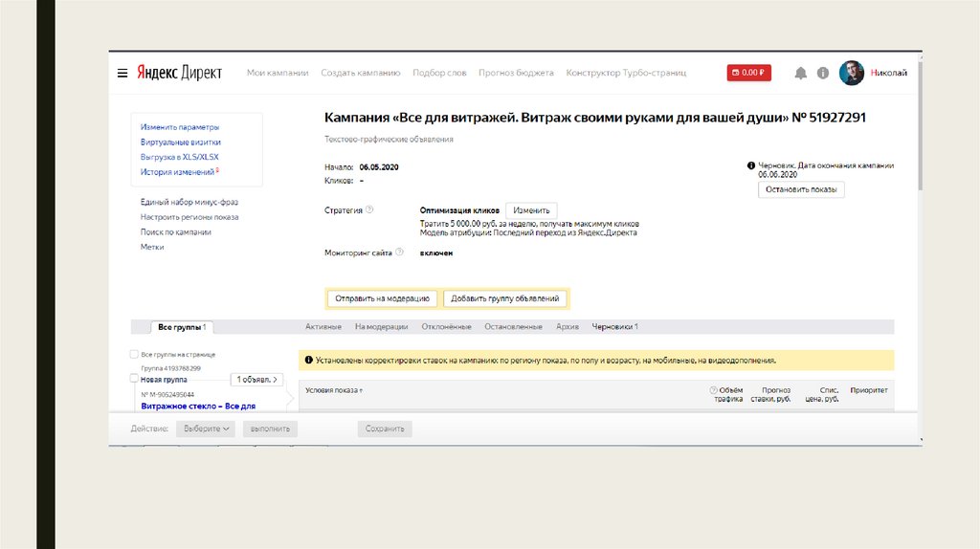Click the info icon in yellow notice
Screen dimensions: 980x549
coord(308,360)
